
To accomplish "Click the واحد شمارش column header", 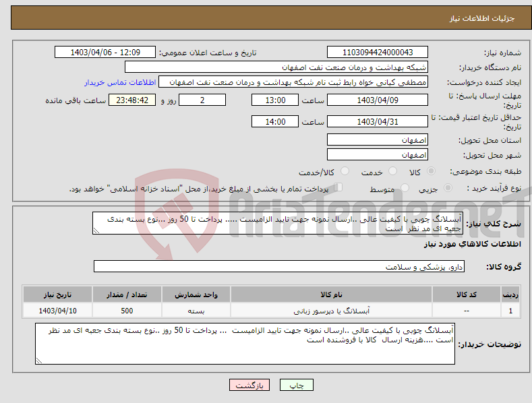I will pos(196,294).
